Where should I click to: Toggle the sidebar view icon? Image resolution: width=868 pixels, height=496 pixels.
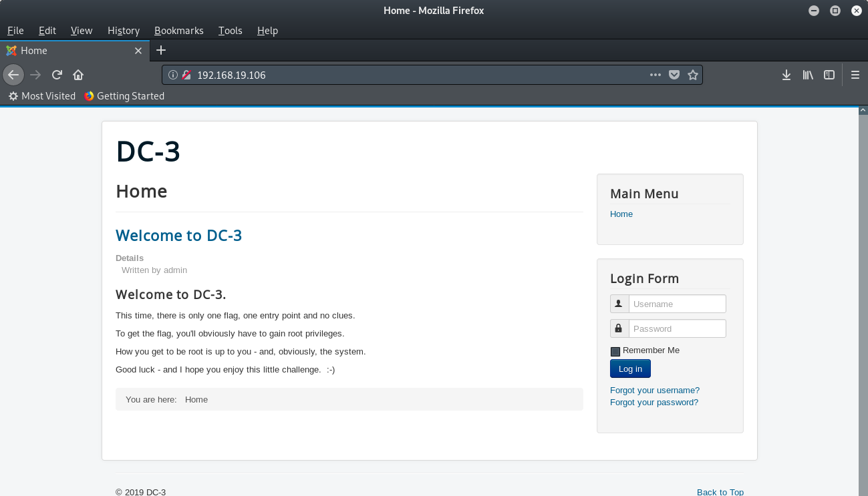829,75
